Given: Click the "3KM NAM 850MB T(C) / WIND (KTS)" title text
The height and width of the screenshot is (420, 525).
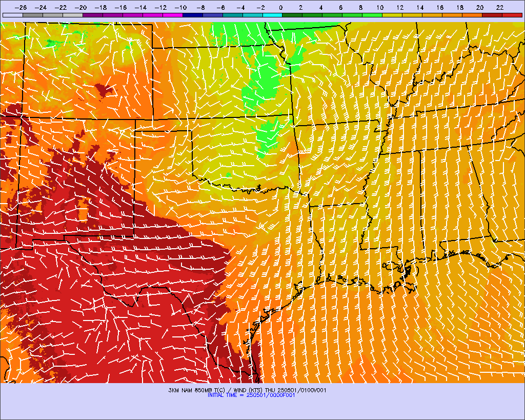Looking at the screenshot, I should pos(216,390).
